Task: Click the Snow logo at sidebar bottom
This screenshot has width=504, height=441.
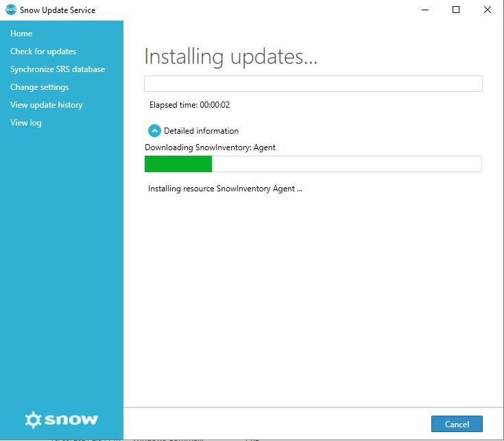Action: point(62,420)
